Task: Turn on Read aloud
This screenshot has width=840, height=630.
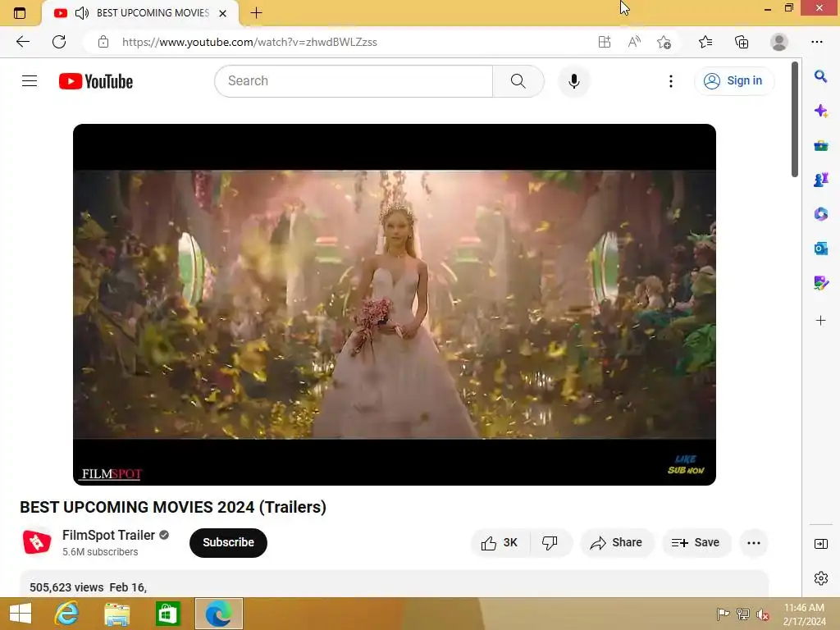Action: [634, 42]
